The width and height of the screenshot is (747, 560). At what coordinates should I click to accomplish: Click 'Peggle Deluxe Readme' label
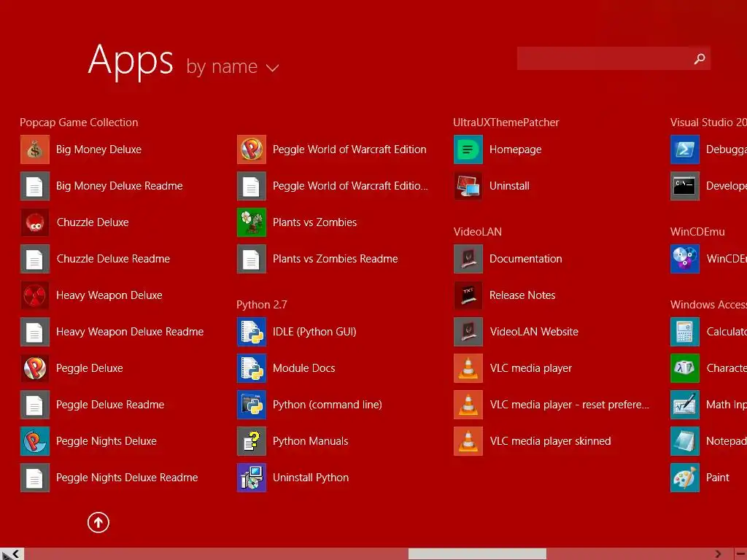point(110,405)
